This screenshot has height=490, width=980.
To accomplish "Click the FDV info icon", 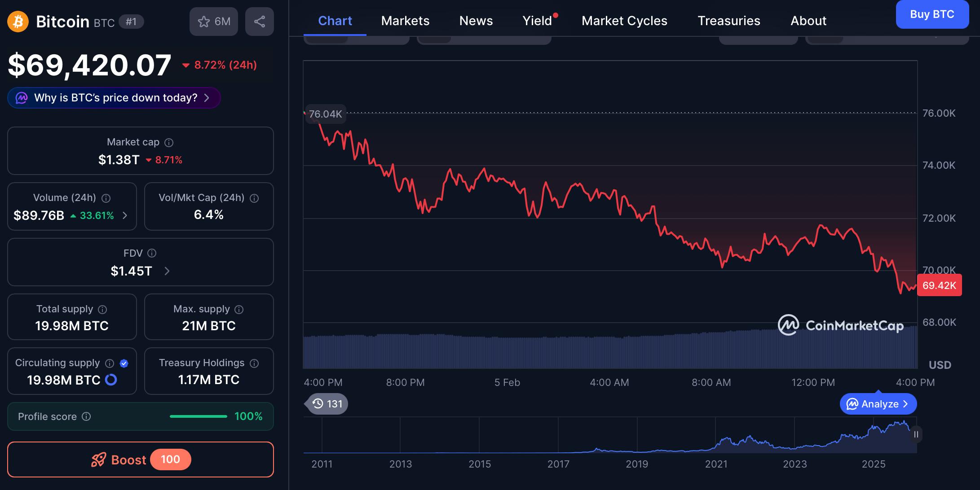I will (152, 254).
